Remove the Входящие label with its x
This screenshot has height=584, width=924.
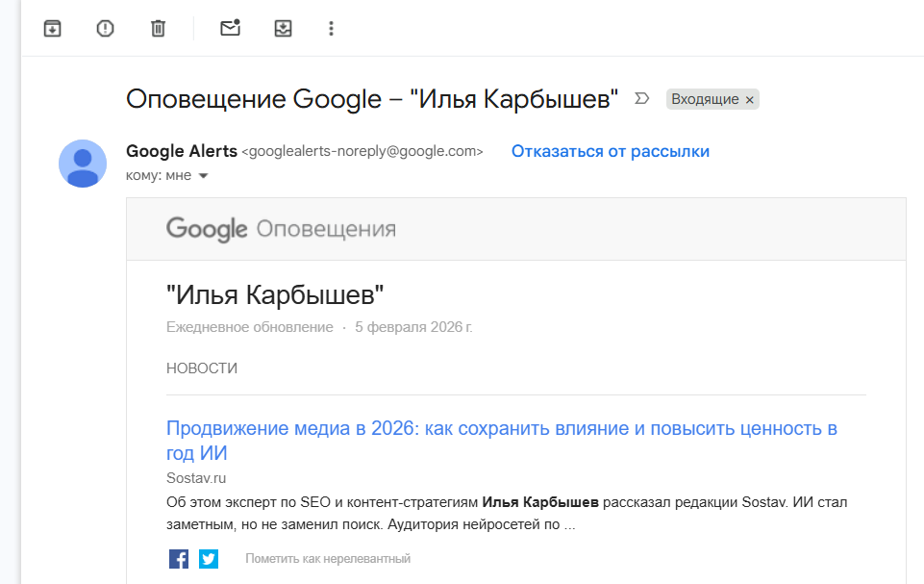click(750, 100)
